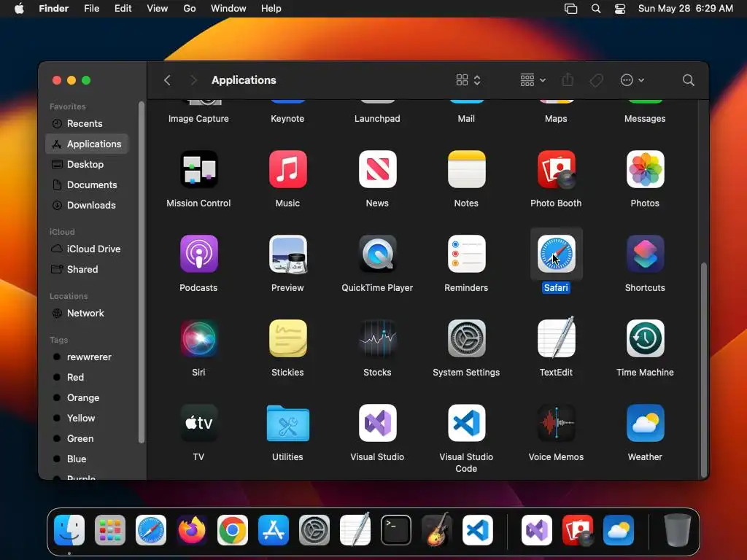
Task: Open the Window menu
Action: pyautogui.click(x=228, y=9)
